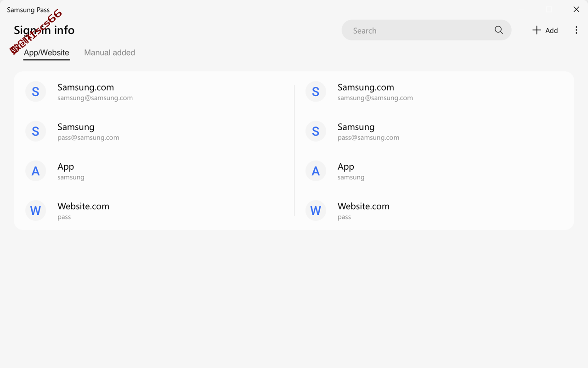Screen dimensions: 588x368
Task: Click the W avatar of Website.com in right column
Action: coord(316,210)
